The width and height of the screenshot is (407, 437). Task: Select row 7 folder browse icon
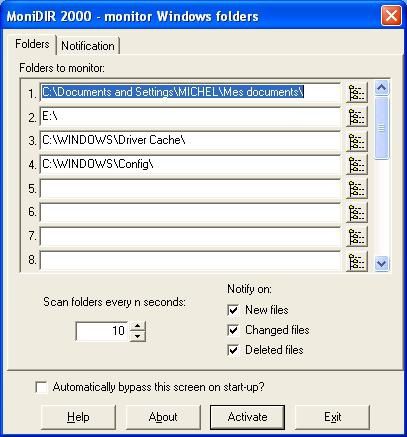[357, 237]
